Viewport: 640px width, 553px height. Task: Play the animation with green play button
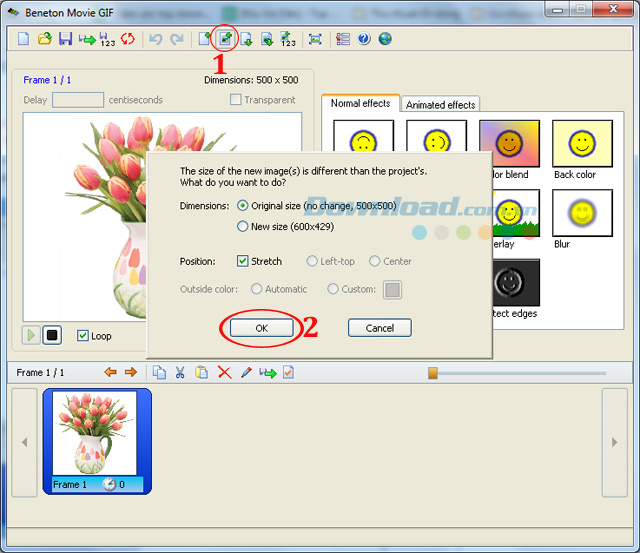tap(31, 335)
